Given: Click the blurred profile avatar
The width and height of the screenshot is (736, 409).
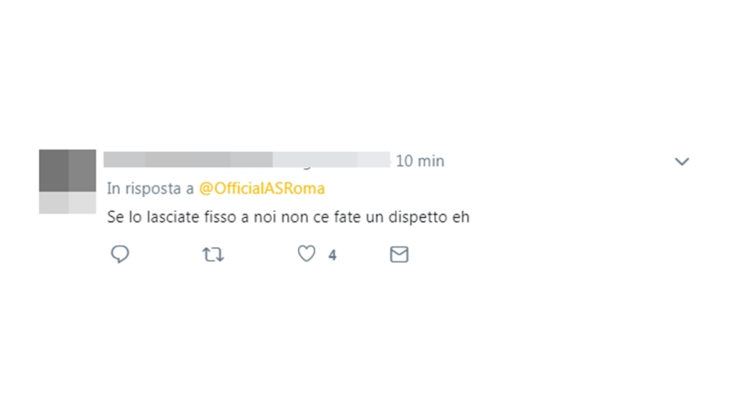Looking at the screenshot, I should click(68, 182).
